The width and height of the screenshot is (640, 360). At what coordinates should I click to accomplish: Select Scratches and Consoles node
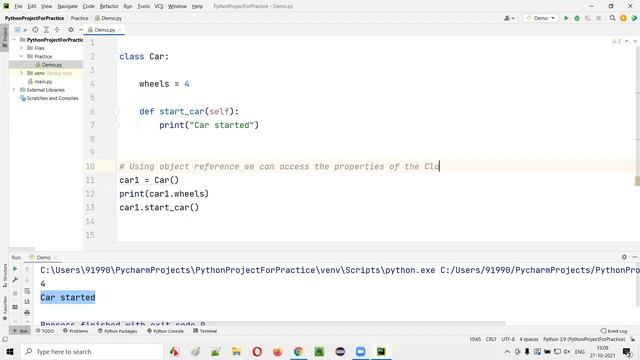pos(49,98)
